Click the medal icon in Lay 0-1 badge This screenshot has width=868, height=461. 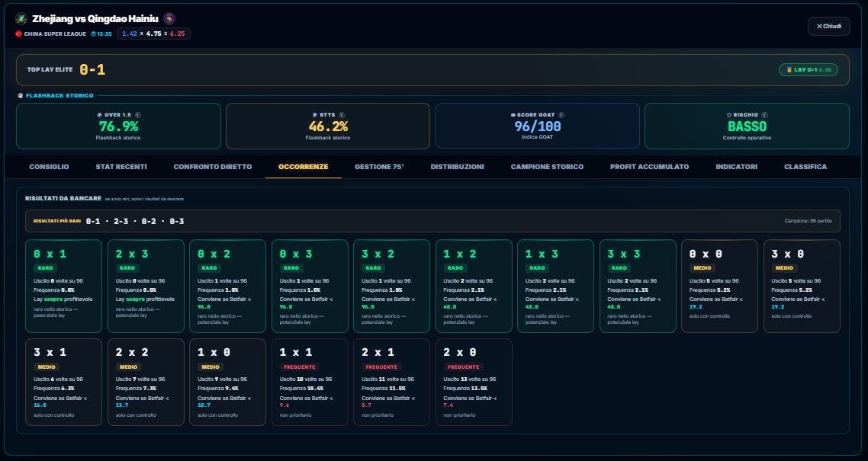(x=789, y=69)
